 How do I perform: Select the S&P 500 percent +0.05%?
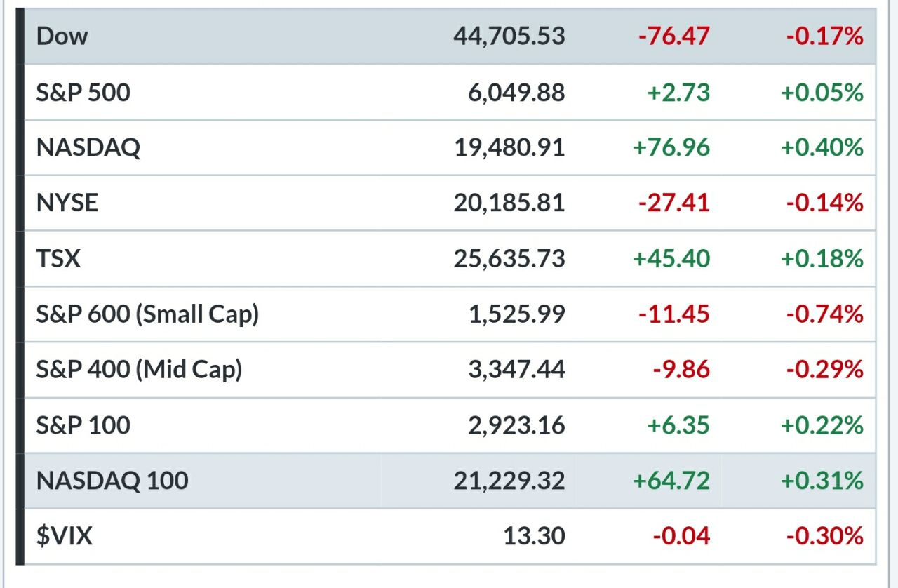click(822, 92)
